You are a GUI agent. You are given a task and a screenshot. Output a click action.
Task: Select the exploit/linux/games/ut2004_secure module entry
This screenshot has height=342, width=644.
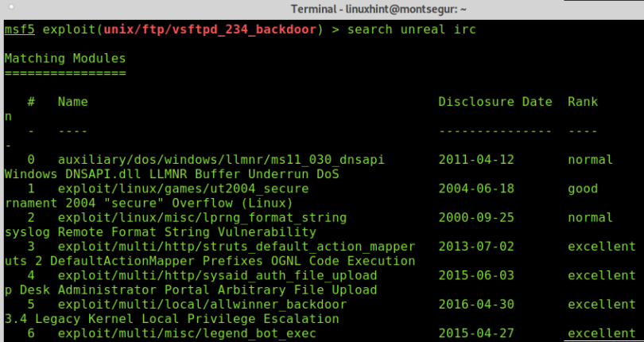click(x=183, y=188)
